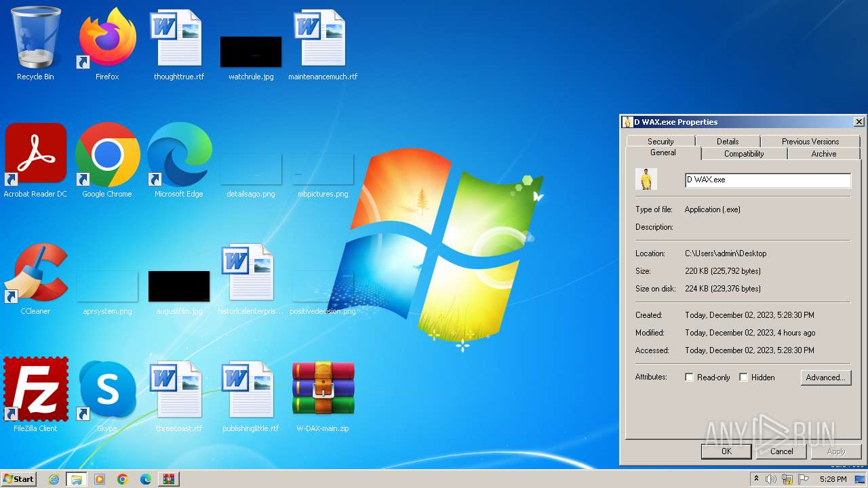Open the Start menu
Image resolution: width=868 pixels, height=488 pixels.
pos(18,479)
